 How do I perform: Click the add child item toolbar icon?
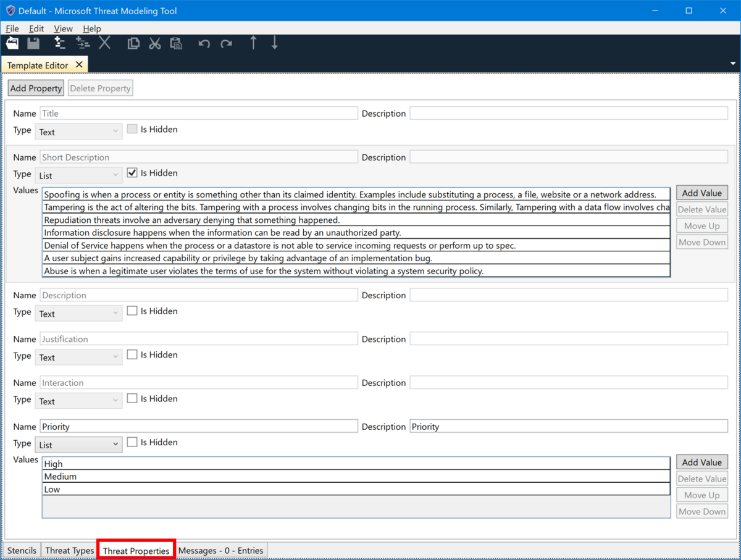click(83, 43)
